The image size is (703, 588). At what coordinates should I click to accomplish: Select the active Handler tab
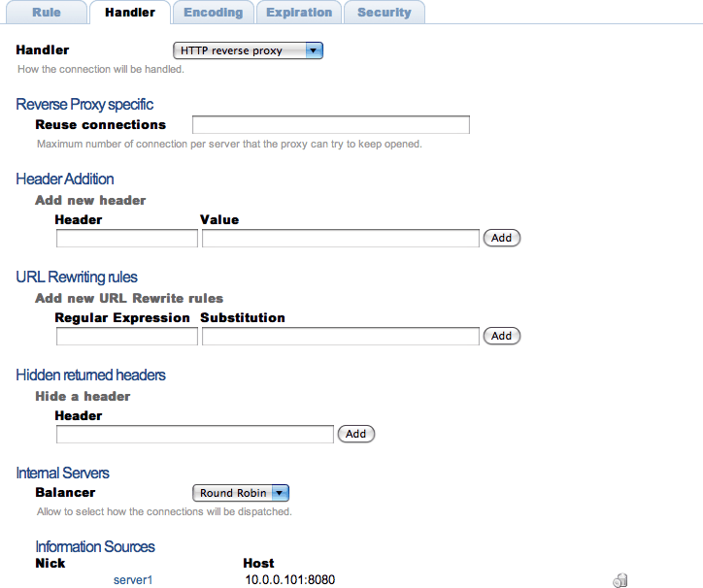(x=130, y=13)
